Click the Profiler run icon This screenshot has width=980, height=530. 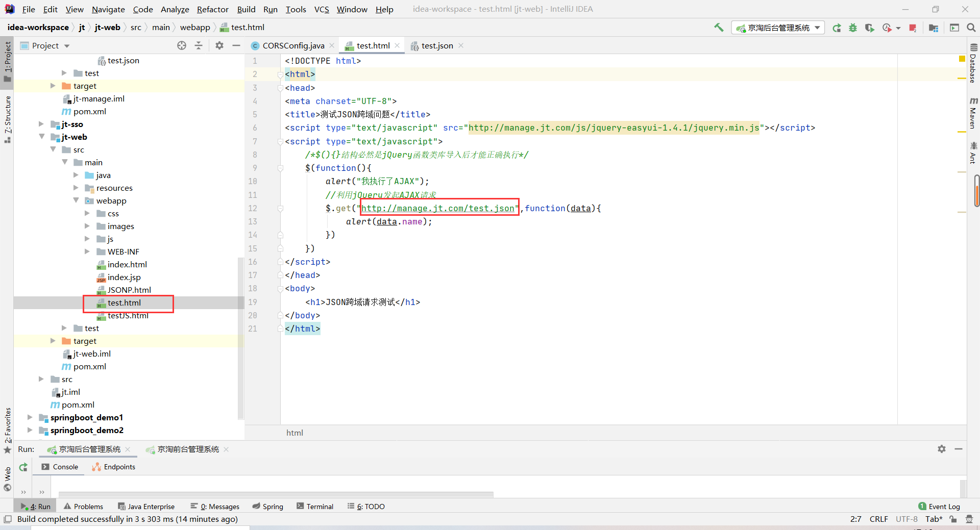coord(887,28)
